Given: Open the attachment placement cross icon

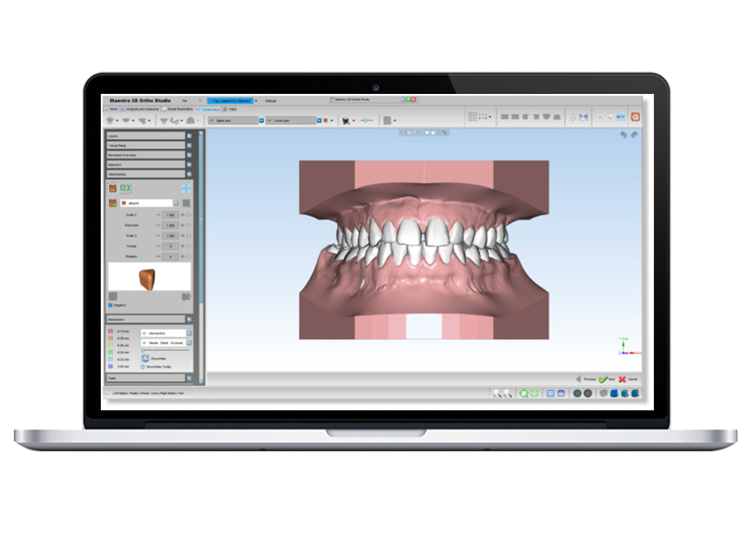Looking at the screenshot, I should point(185,188).
